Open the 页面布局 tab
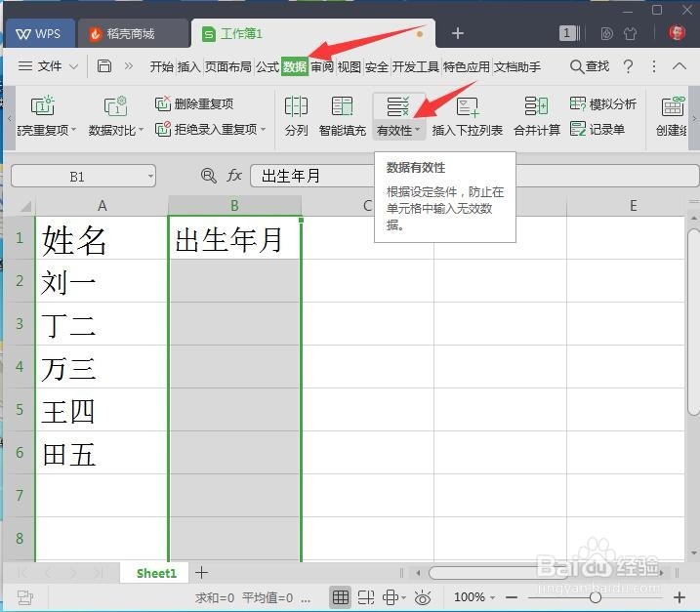Screen dimensions: 700x612 [228, 66]
